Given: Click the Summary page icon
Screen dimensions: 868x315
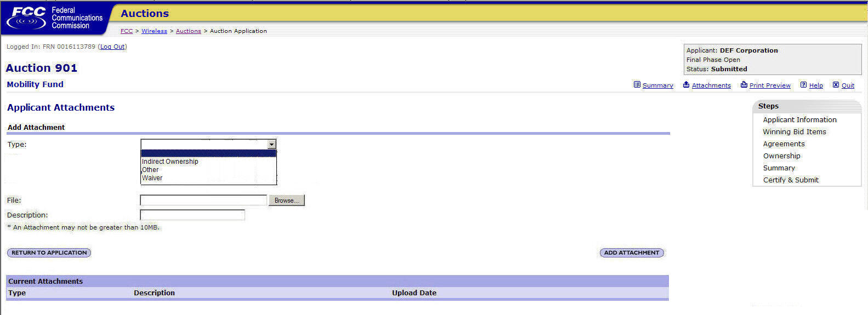Looking at the screenshot, I should 637,85.
